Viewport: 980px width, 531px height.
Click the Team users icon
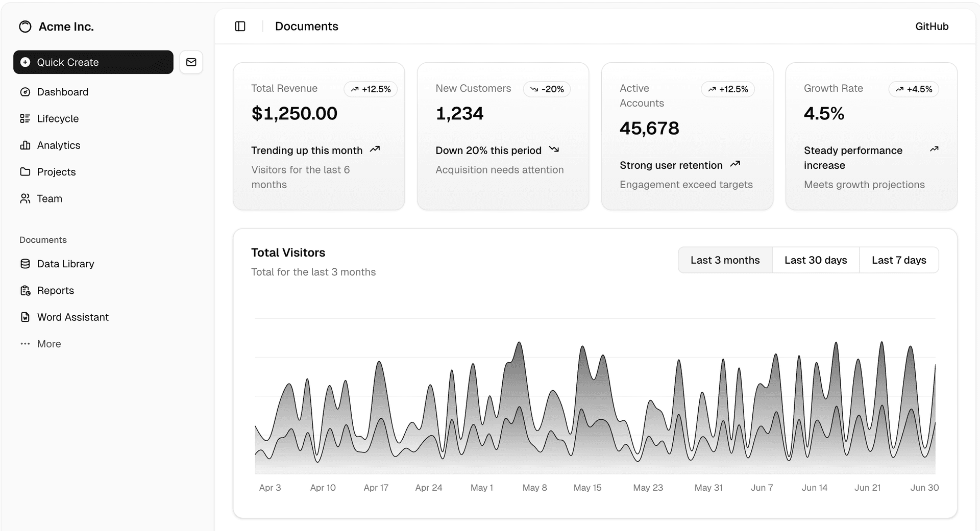coord(25,198)
